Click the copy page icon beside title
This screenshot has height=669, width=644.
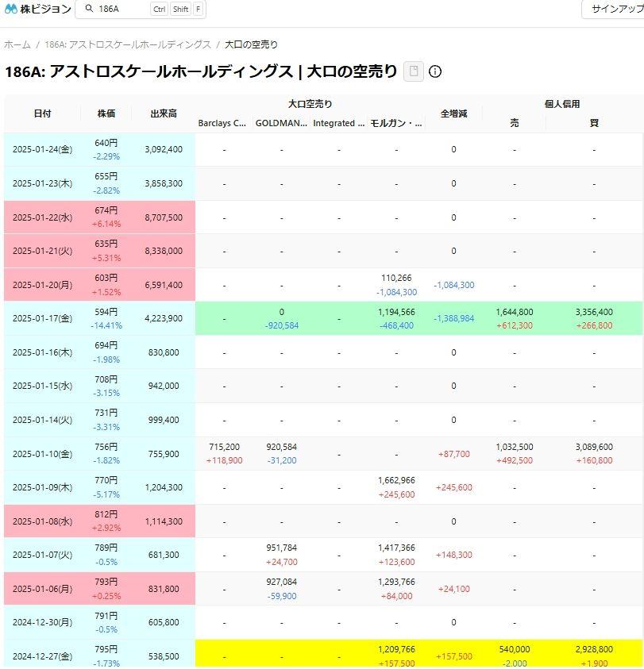coord(413,71)
